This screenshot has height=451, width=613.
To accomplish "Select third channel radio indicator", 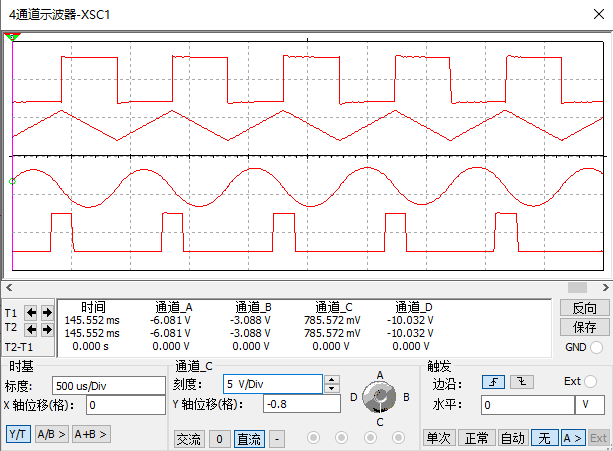I will (370, 438).
